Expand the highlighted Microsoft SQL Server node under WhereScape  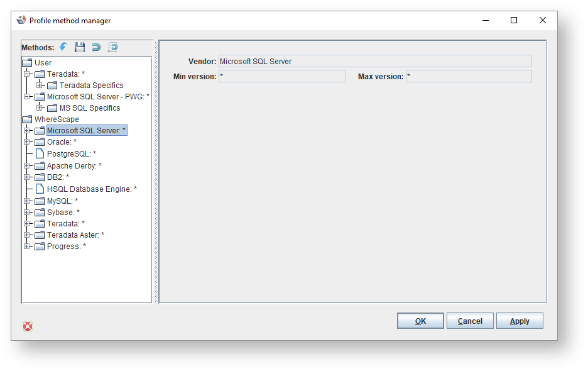tap(27, 131)
